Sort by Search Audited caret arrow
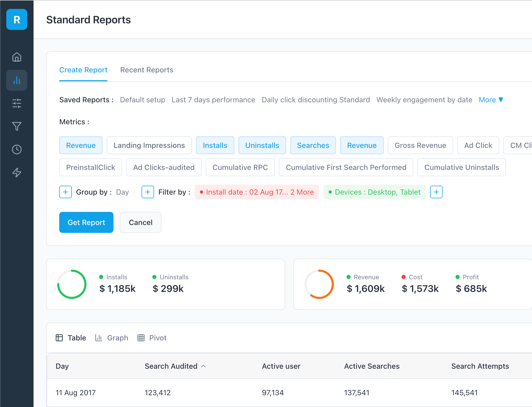This screenshot has height=407, width=532. (203, 366)
